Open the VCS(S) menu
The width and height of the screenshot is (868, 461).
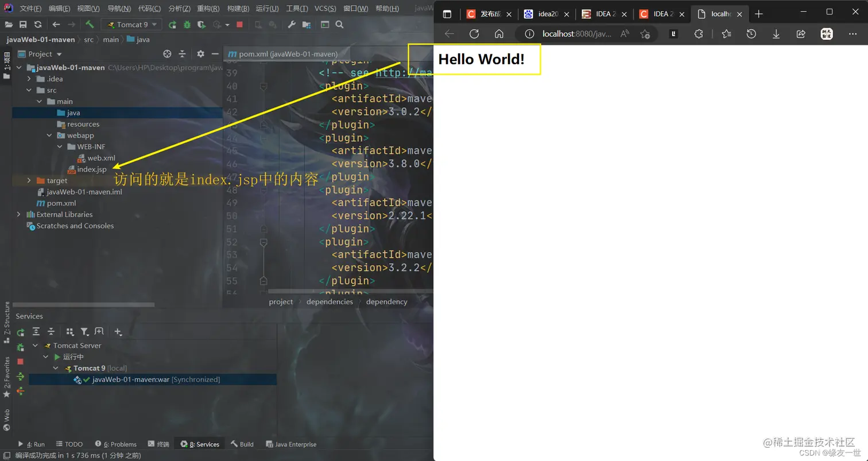325,9
